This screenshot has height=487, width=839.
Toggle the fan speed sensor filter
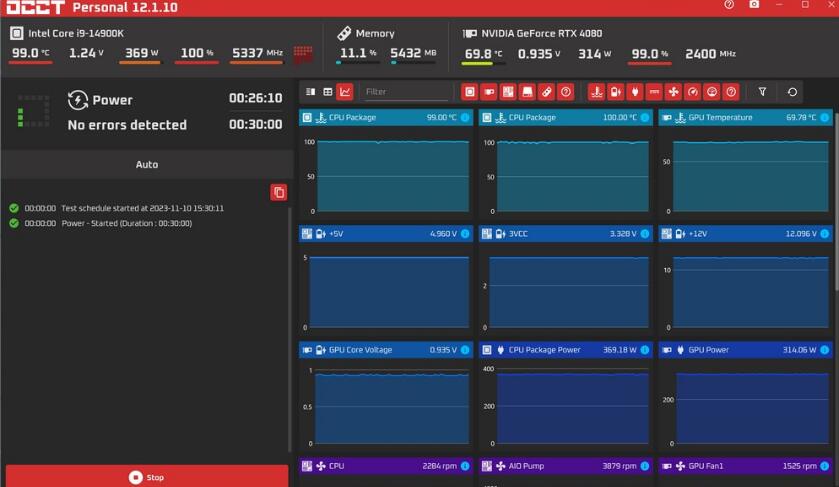coord(673,92)
